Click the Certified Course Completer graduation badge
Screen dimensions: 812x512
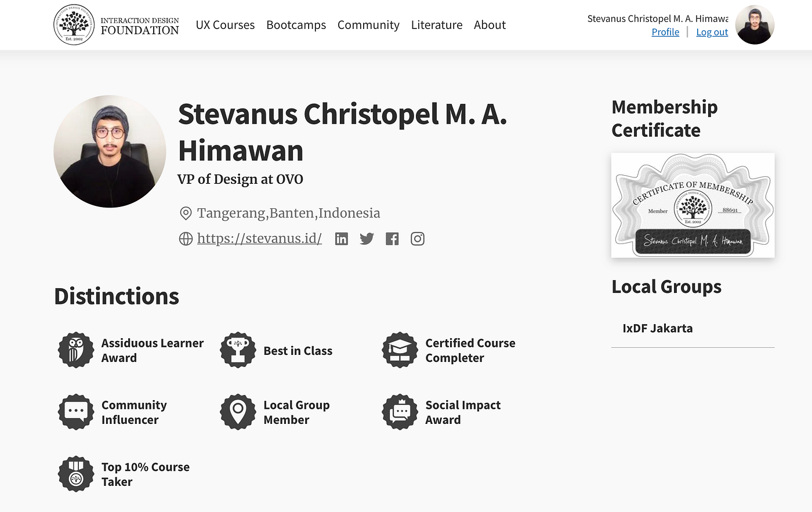(x=400, y=350)
